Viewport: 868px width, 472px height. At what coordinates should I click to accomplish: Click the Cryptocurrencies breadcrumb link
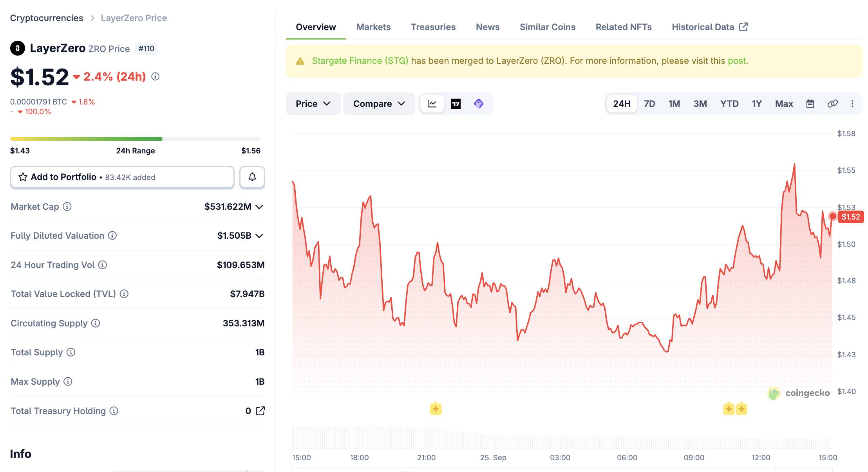47,18
